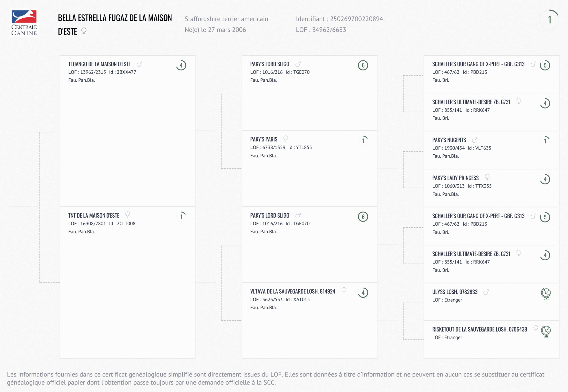Open T'DJANGO DE LA MAISON D'ESTE pedigree
This screenshot has height=392, width=568.
click(x=99, y=64)
